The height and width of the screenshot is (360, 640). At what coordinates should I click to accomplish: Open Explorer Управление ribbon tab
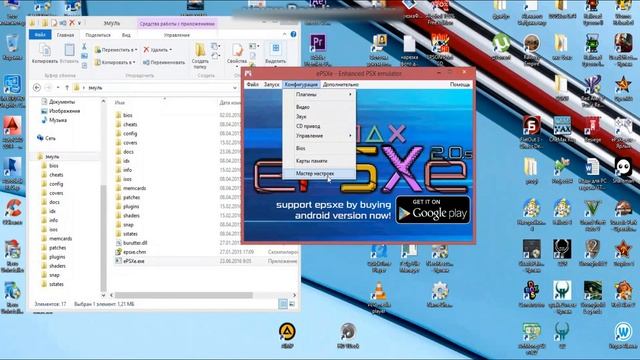177,35
